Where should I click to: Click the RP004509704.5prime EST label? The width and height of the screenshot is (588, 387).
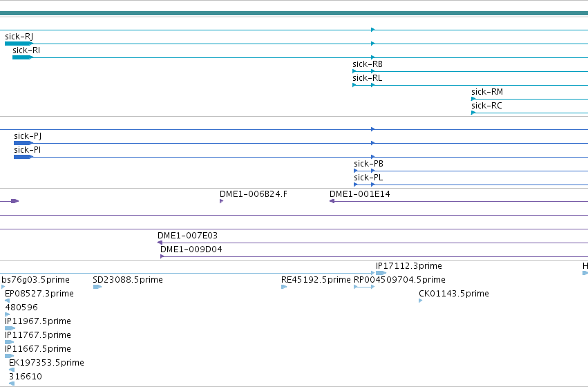(x=400, y=280)
